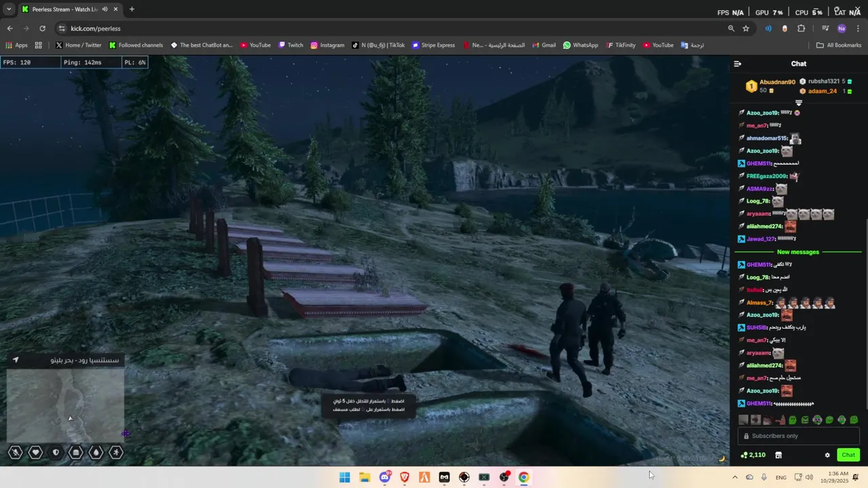Go back to the previous page
Image resolution: width=868 pixels, height=488 pixels.
[9, 28]
